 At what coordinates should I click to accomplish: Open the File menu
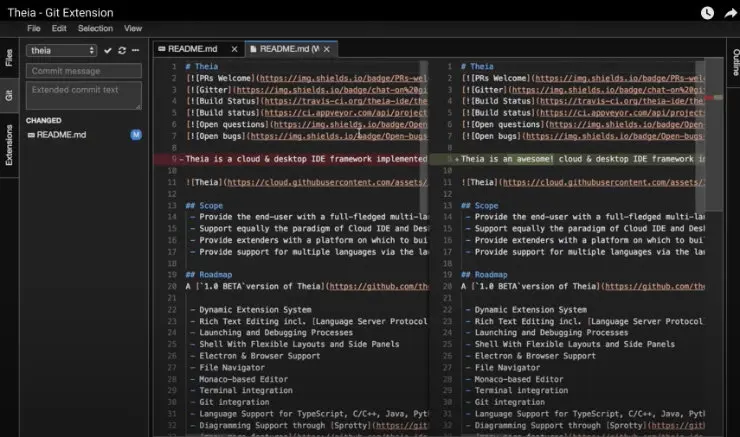point(34,28)
